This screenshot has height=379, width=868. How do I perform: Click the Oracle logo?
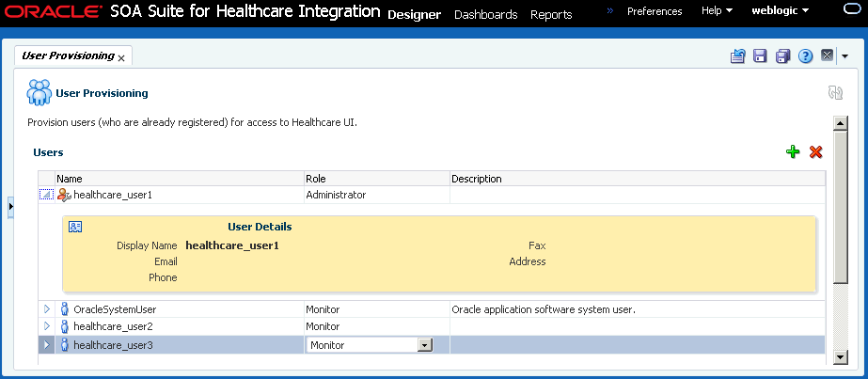coord(54,11)
